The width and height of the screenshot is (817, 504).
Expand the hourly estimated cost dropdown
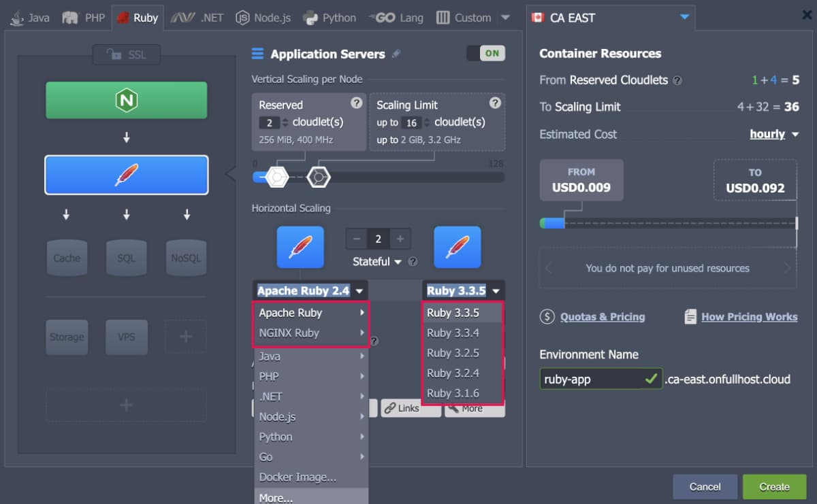pyautogui.click(x=774, y=134)
